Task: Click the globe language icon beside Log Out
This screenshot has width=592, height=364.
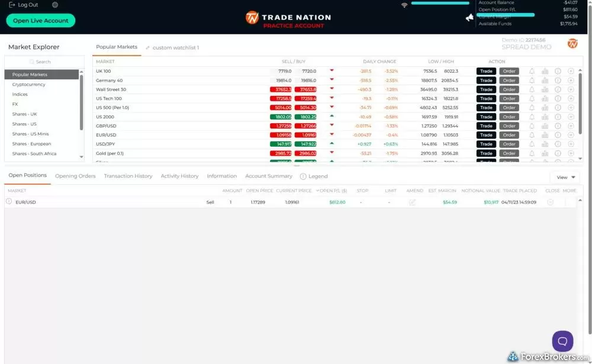Action: tap(55, 5)
